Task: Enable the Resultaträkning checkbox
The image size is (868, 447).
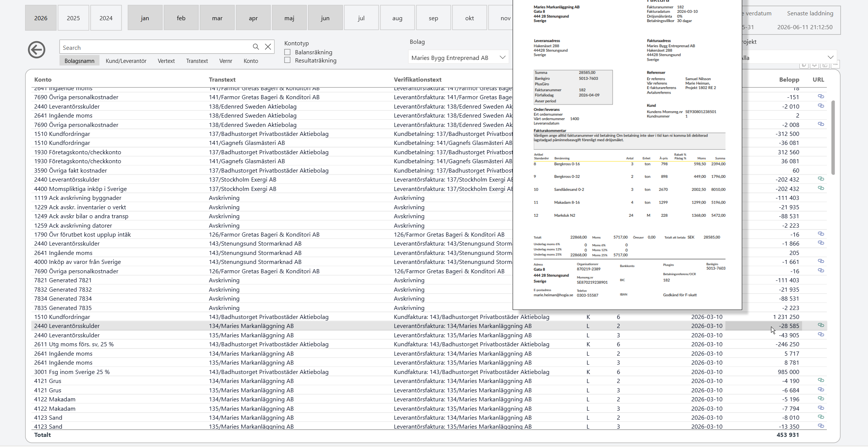Action: 288,60
